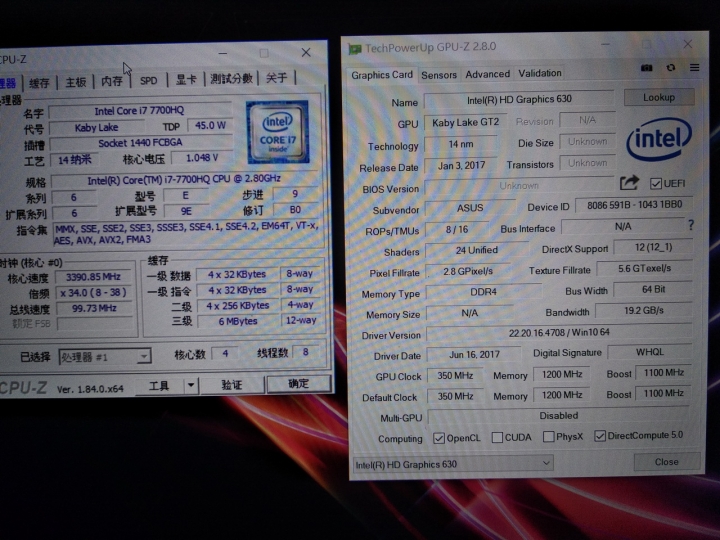Toggle the UEFI checkbox
Screen dimensions: 720x540
[656, 184]
